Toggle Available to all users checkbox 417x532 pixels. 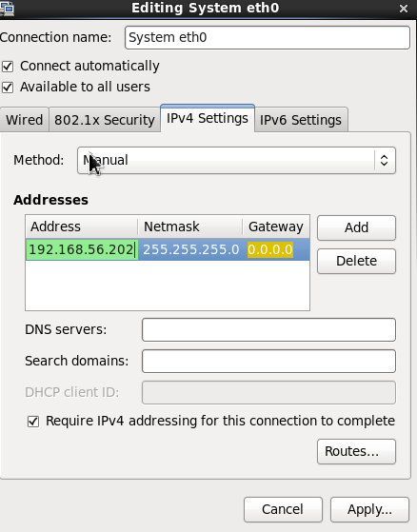pyautogui.click(x=8, y=88)
